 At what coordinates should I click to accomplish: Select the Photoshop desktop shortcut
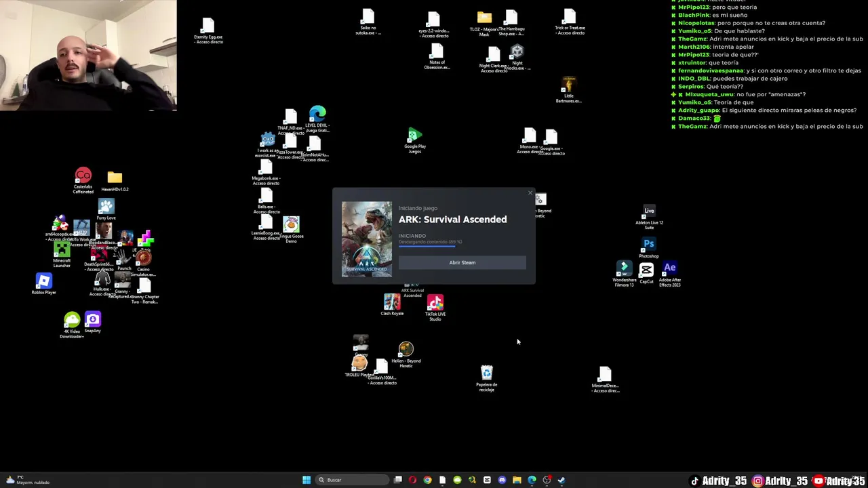coord(649,247)
